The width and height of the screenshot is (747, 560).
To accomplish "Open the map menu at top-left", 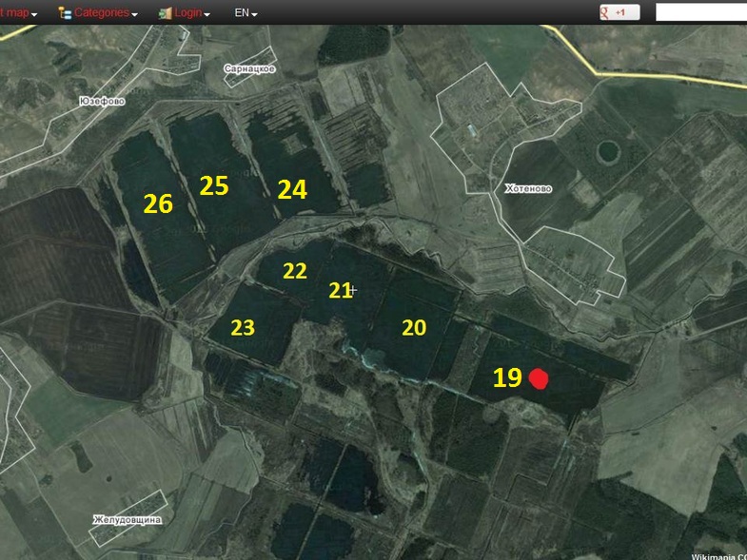I will point(19,13).
